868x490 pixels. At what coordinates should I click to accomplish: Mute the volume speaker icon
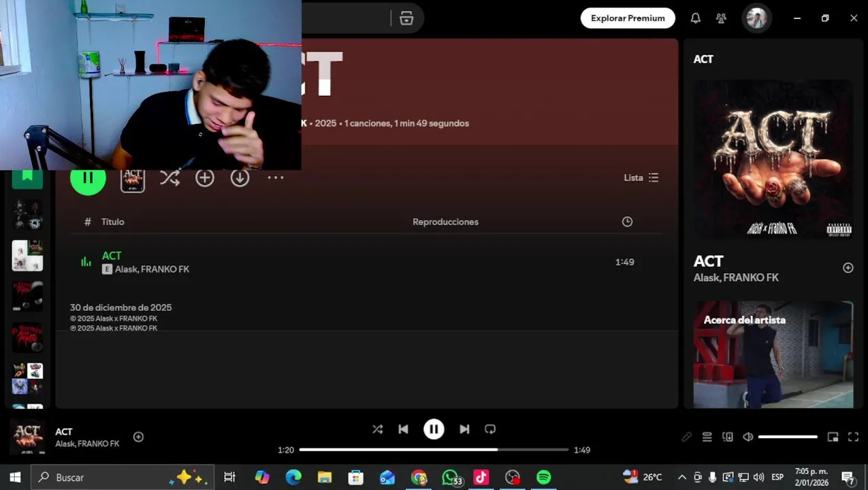[748, 437]
